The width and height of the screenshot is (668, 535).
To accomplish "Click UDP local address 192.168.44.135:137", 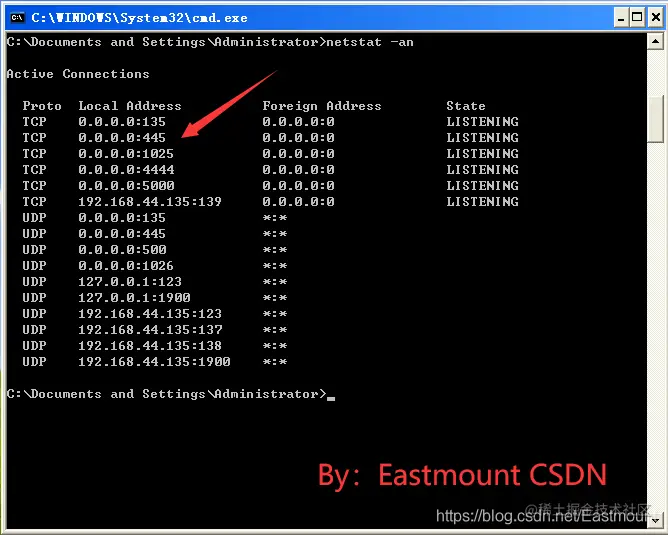I will [150, 330].
